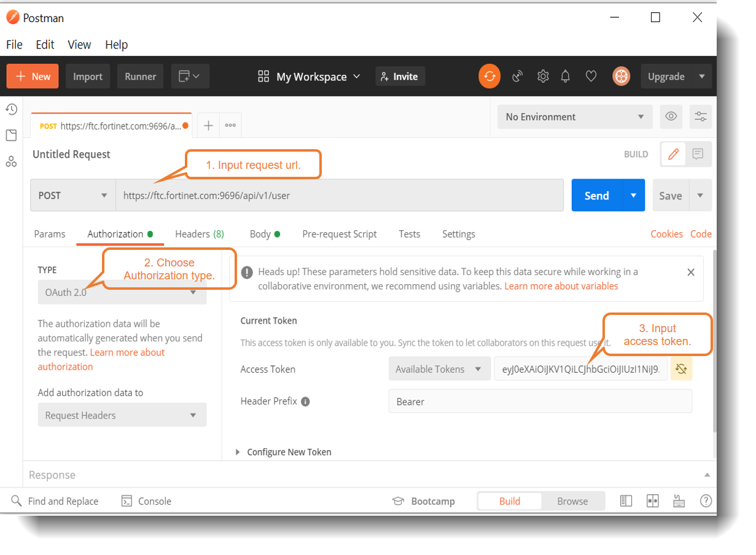Image resolution: width=756 pixels, height=555 pixels.
Task: Toggle token visibility on the Access Token field
Action: point(681,368)
